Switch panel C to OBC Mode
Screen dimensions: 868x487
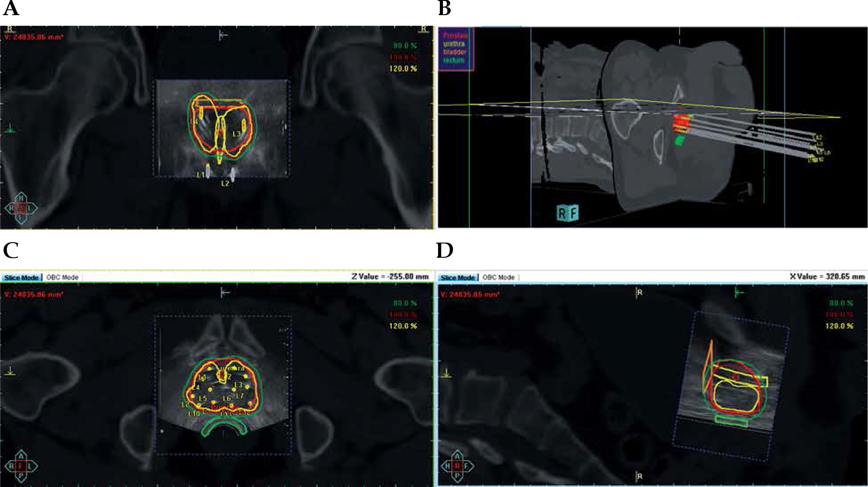(62, 277)
